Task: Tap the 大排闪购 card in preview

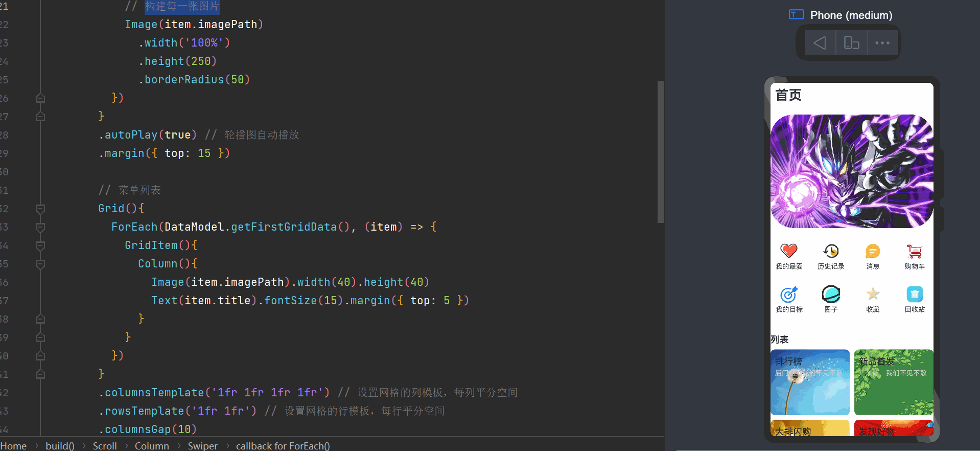Action: click(810, 428)
